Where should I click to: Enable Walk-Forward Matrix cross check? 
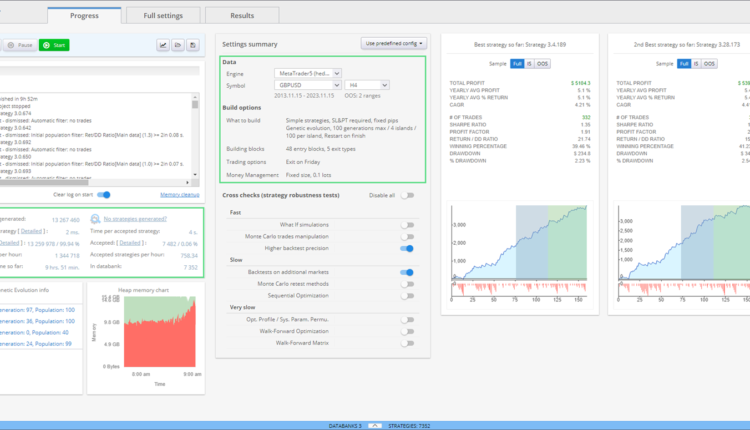(407, 342)
